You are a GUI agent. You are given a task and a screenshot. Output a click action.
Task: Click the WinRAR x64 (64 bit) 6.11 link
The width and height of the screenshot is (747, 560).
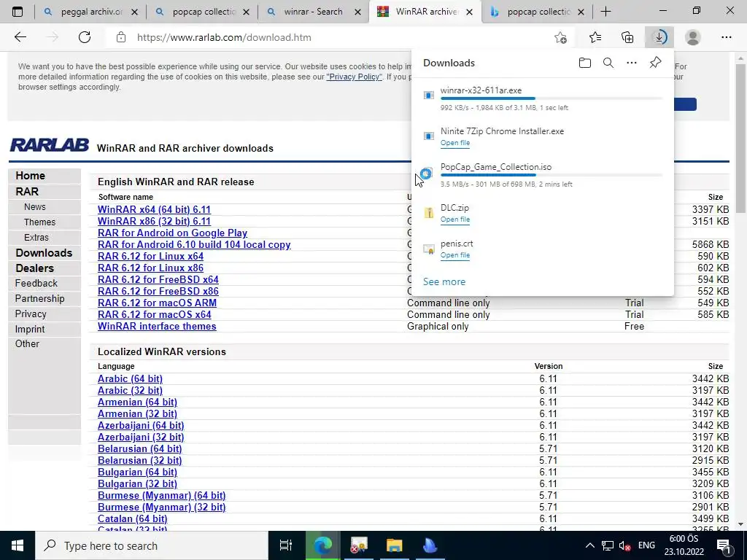coord(154,209)
